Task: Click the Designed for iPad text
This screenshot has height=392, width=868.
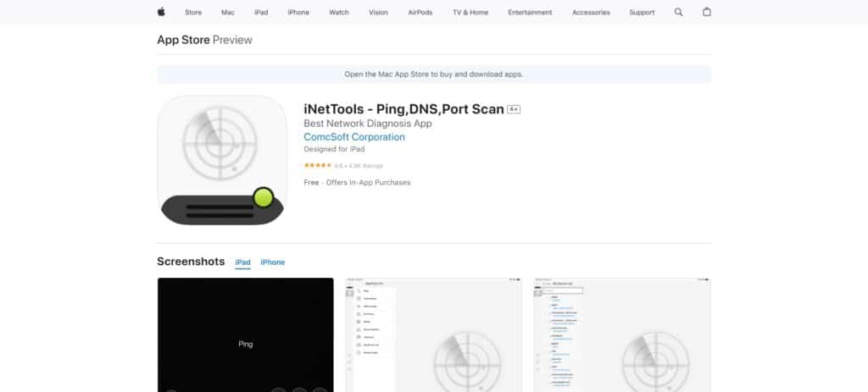Action: [334, 149]
